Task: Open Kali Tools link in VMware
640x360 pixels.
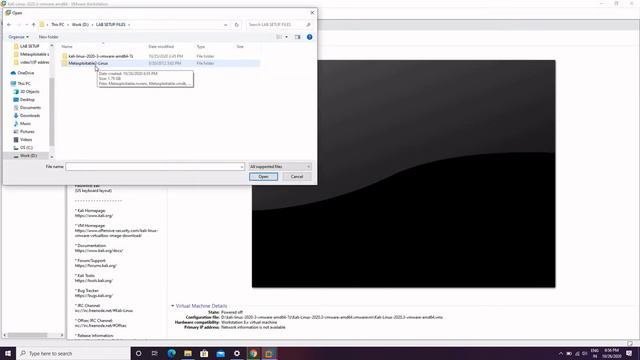Action: click(94, 281)
